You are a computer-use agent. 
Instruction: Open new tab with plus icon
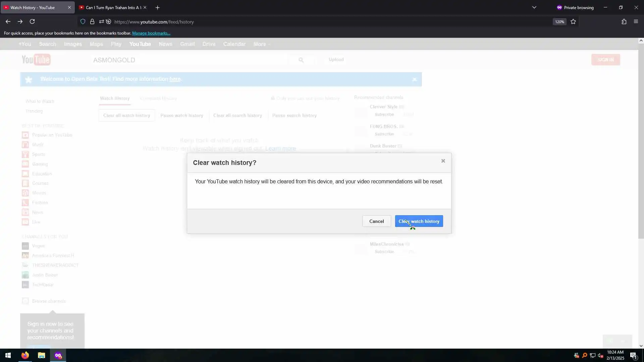pos(157,7)
